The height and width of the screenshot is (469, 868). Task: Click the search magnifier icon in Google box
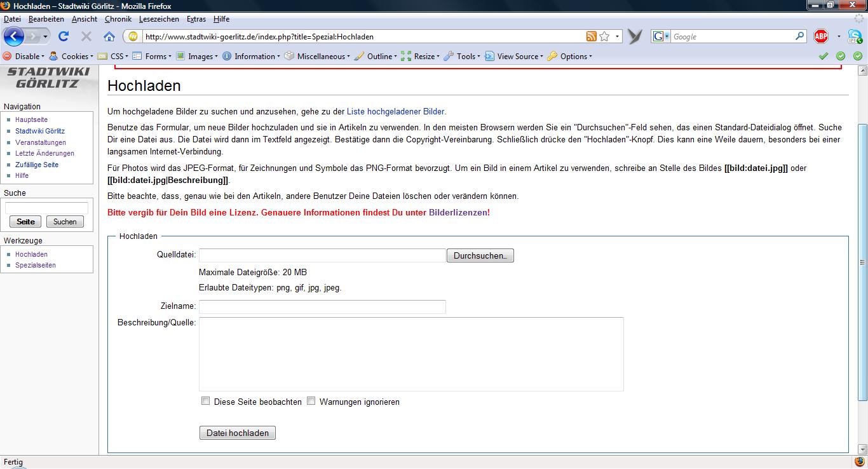click(800, 37)
